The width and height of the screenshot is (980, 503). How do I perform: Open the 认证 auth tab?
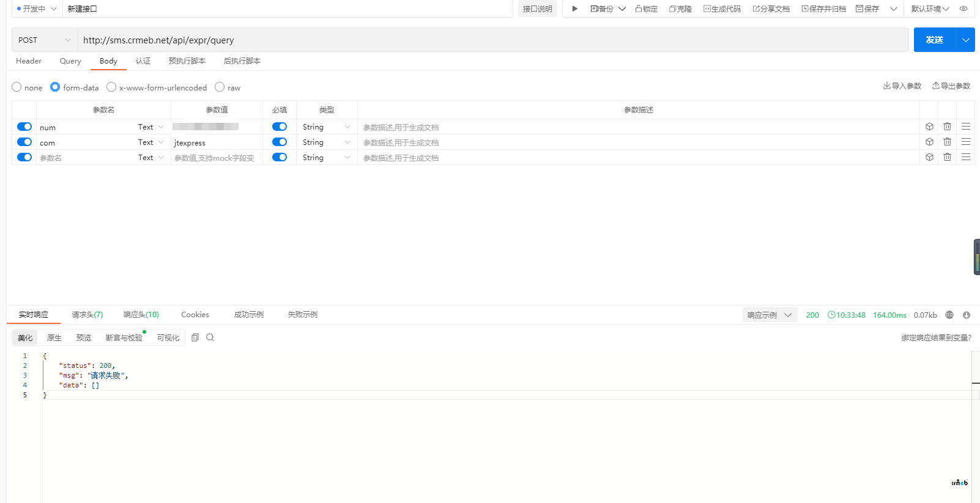tap(143, 61)
